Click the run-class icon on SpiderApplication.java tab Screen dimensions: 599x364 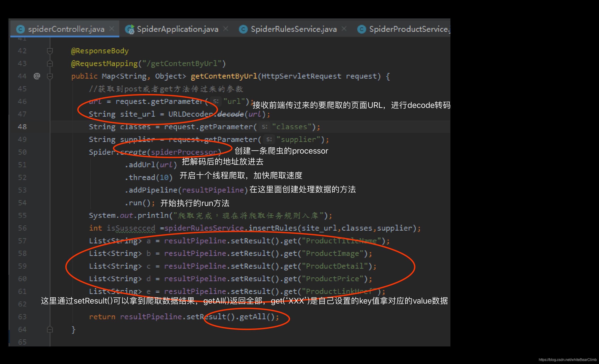(130, 29)
